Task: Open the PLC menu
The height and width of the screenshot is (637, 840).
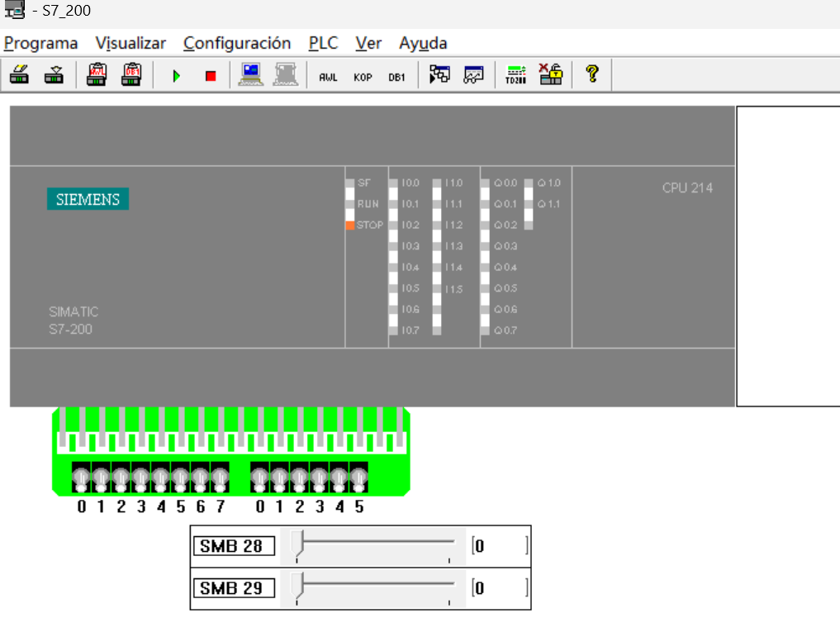Action: (323, 43)
